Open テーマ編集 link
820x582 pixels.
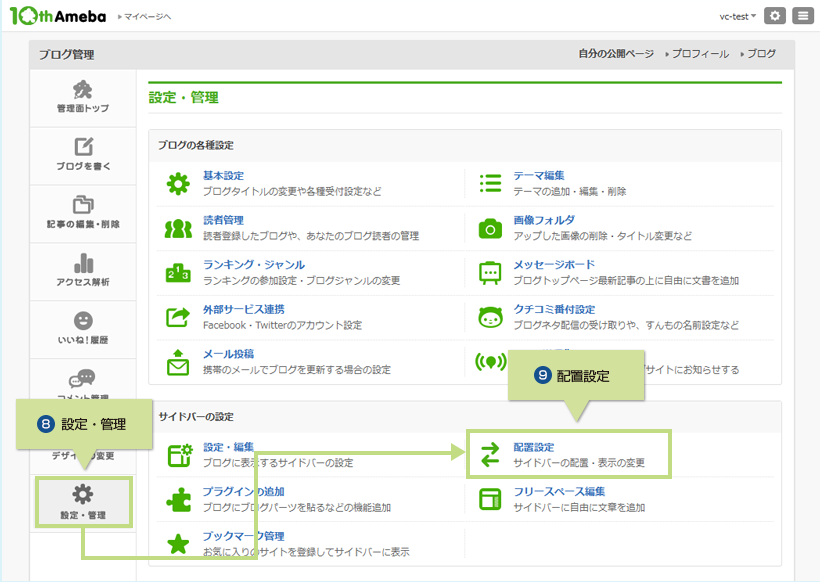(539, 176)
